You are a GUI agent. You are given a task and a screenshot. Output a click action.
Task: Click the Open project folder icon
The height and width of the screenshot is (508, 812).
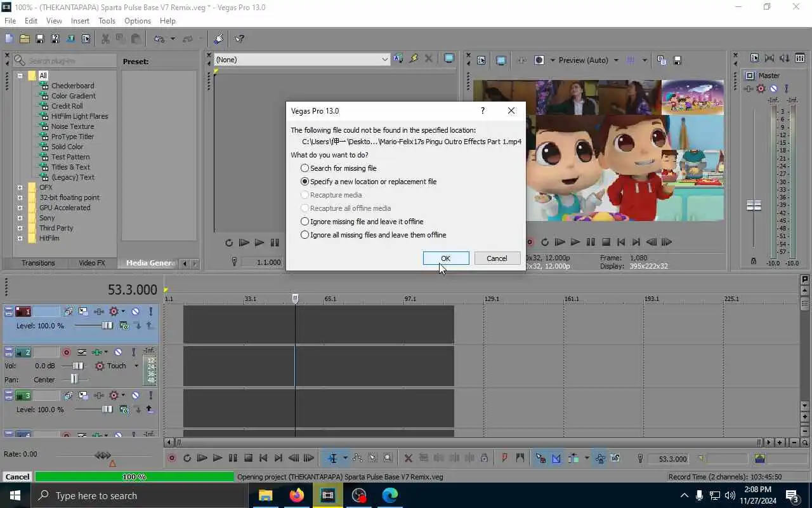(x=24, y=39)
